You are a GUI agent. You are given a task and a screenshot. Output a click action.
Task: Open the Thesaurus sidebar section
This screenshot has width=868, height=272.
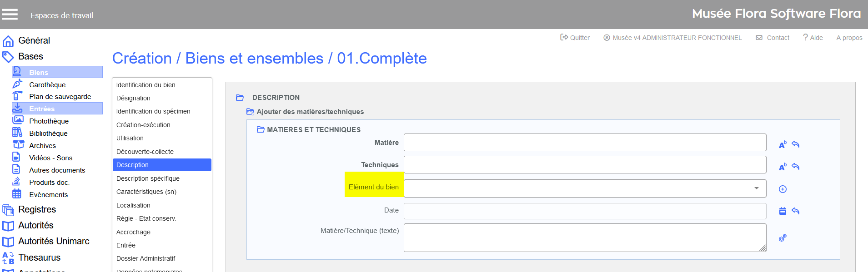point(39,257)
